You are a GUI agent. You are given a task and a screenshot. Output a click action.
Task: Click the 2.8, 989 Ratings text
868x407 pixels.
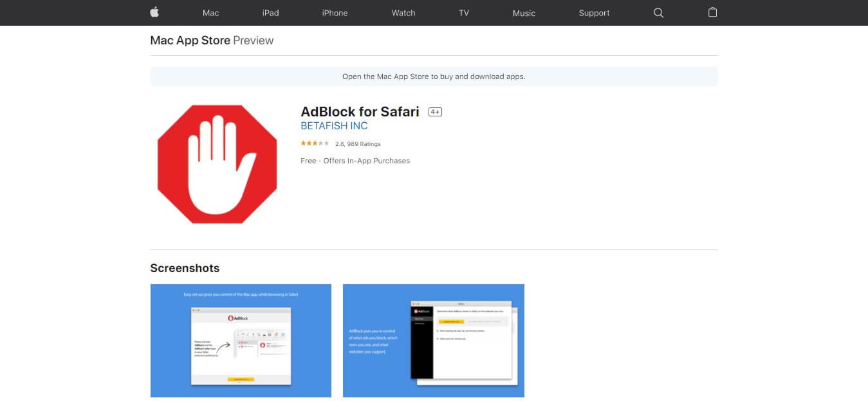(x=358, y=144)
